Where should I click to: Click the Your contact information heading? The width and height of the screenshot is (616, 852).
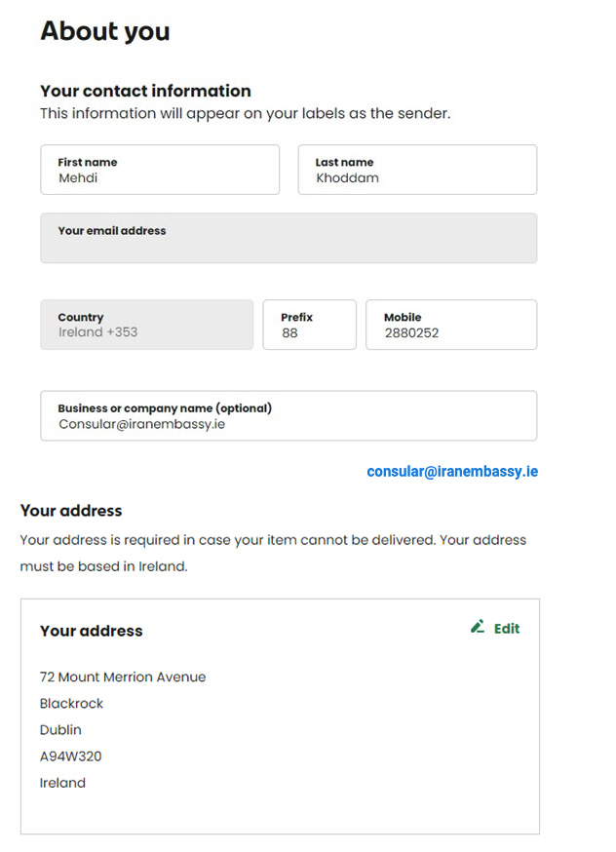(145, 91)
